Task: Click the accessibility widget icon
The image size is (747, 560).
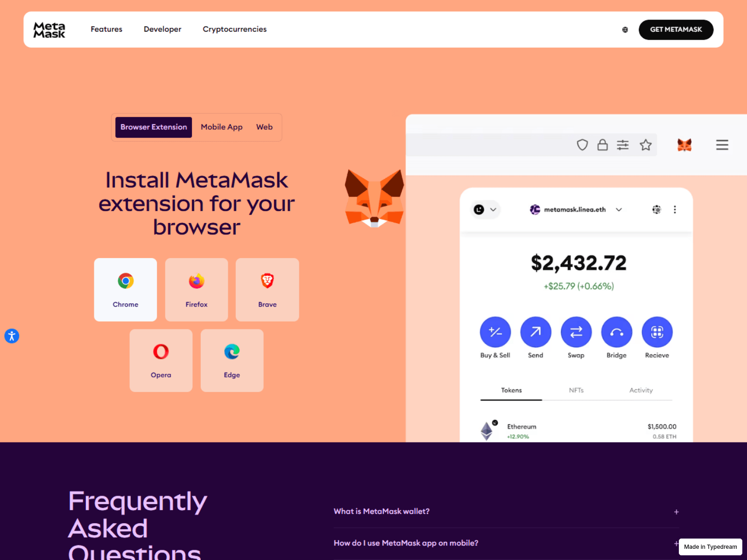Action: [12, 336]
